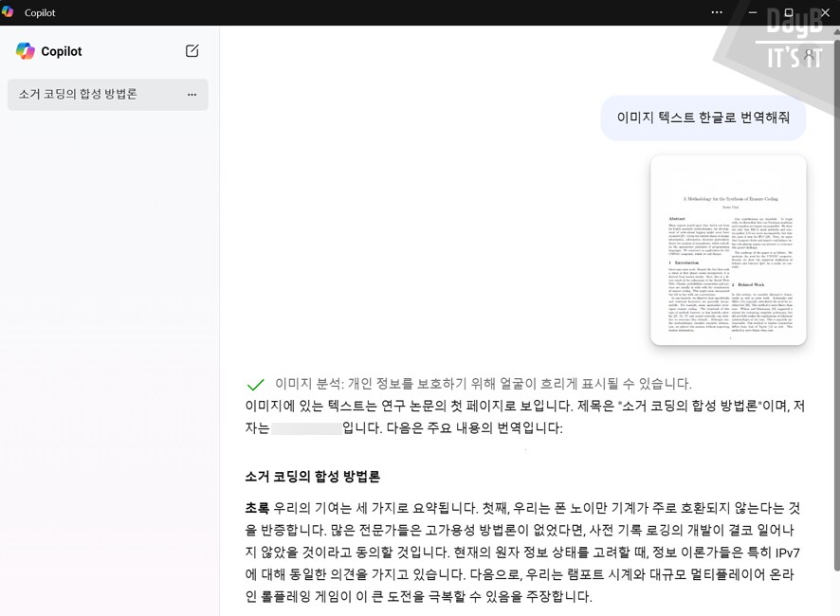Open the attached research paper thumbnail

(x=727, y=250)
